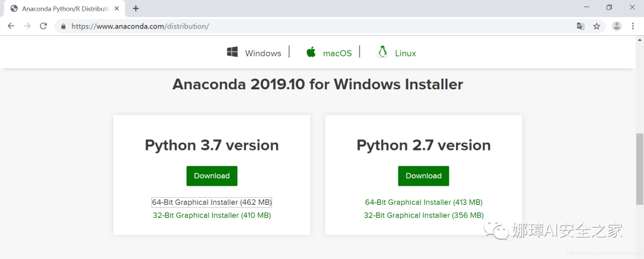The image size is (644, 259).
Task: Switch to the Linux installers
Action: pyautogui.click(x=405, y=53)
